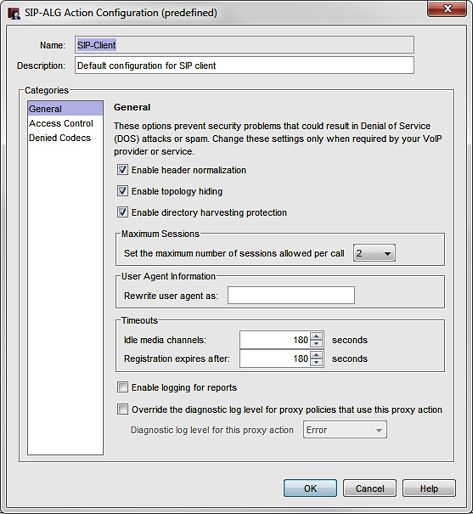Click the Registration expires after value field

(275, 359)
